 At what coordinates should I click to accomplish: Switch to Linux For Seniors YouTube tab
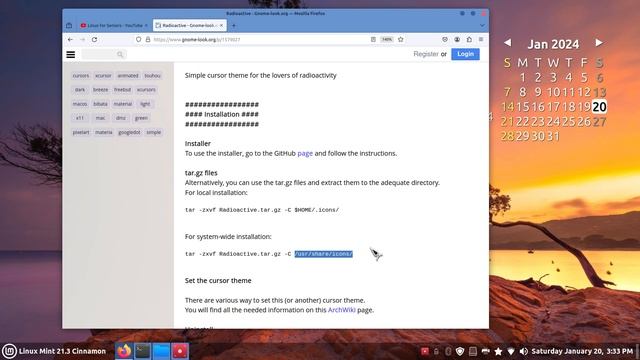click(113, 25)
